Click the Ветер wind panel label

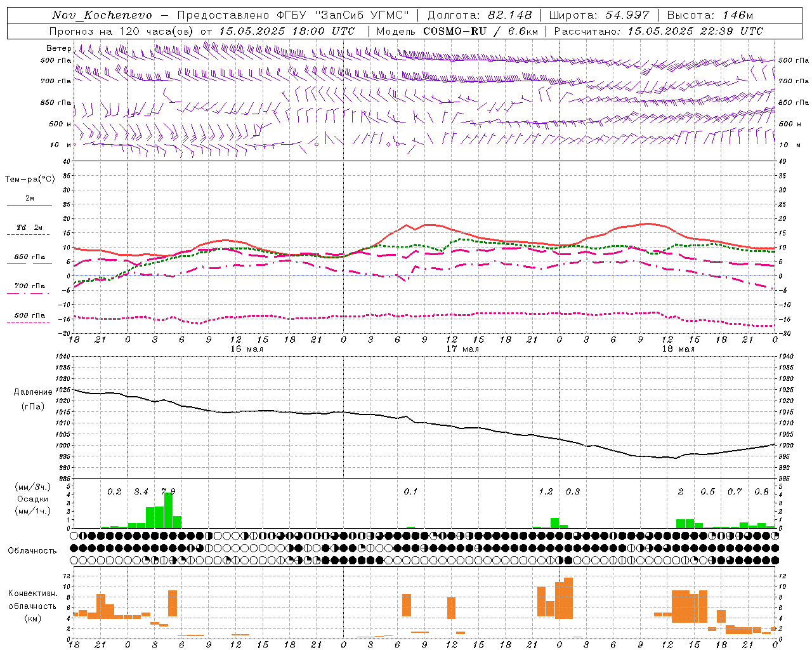pos(58,48)
